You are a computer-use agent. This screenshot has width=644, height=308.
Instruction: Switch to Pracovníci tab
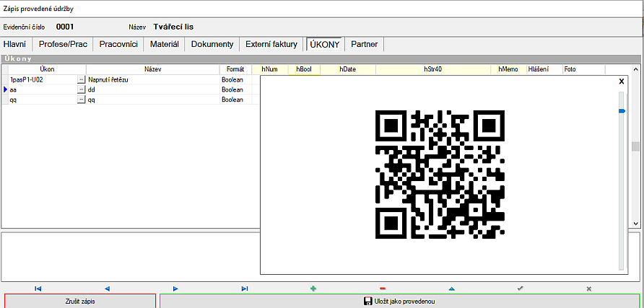[x=118, y=44]
